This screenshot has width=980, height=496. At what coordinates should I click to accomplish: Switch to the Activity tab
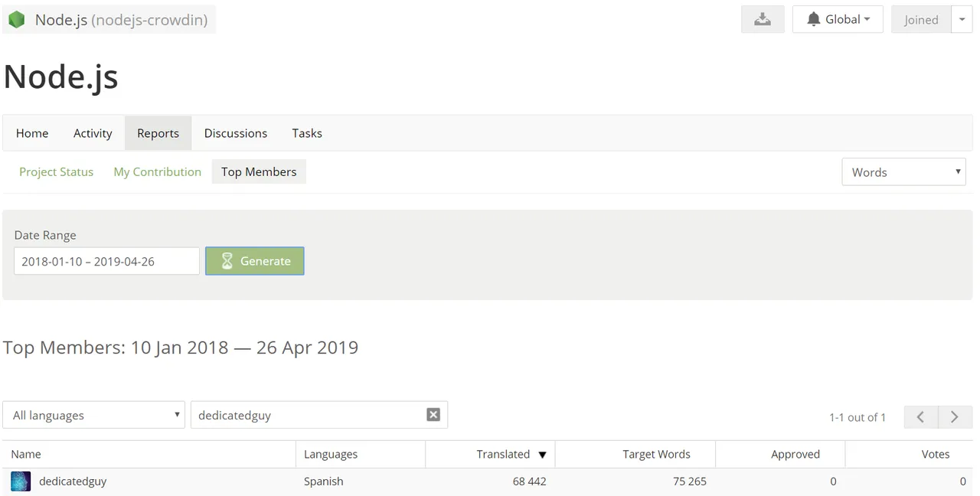93,133
